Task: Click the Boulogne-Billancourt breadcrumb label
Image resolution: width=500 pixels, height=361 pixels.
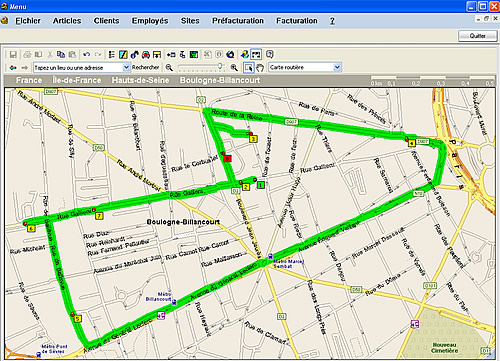Action: coord(220,80)
